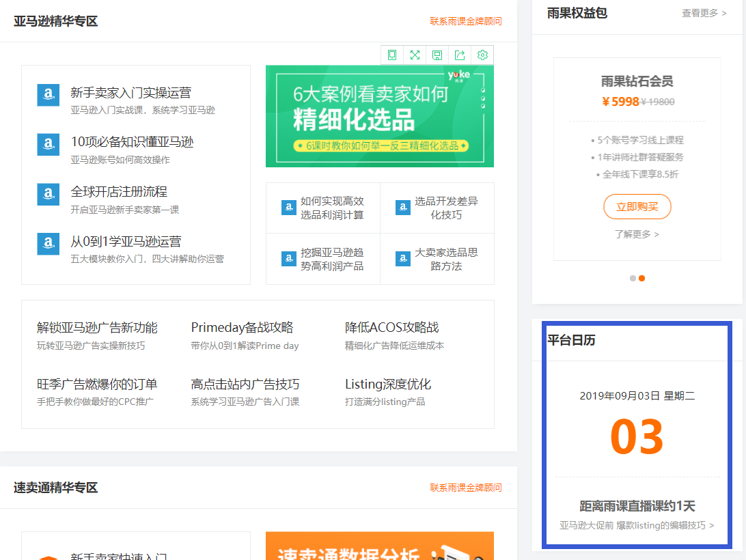Click Amazon icon beside 从0到1学亚马逊运营
The height and width of the screenshot is (560, 746).
[x=49, y=244]
